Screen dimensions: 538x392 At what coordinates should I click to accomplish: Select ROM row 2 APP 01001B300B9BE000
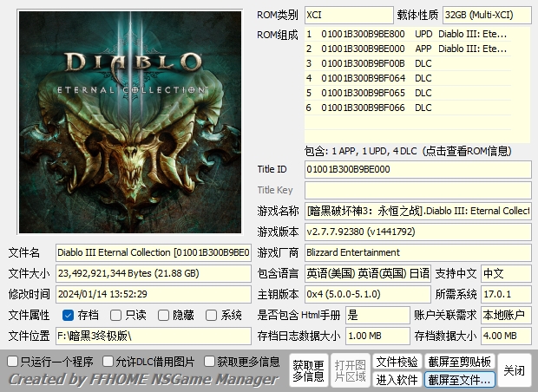(x=408, y=49)
